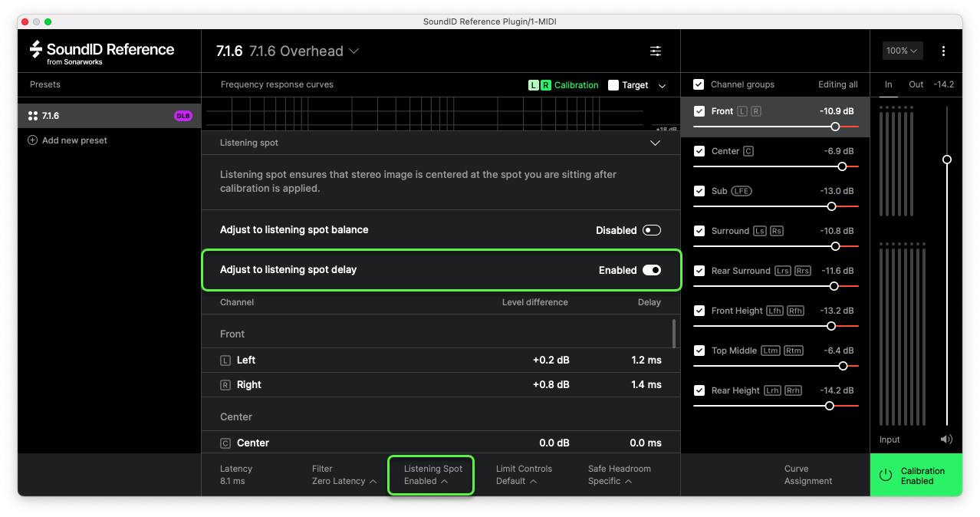
Task: Uncheck the Sub channel group checkbox
Action: [699, 191]
